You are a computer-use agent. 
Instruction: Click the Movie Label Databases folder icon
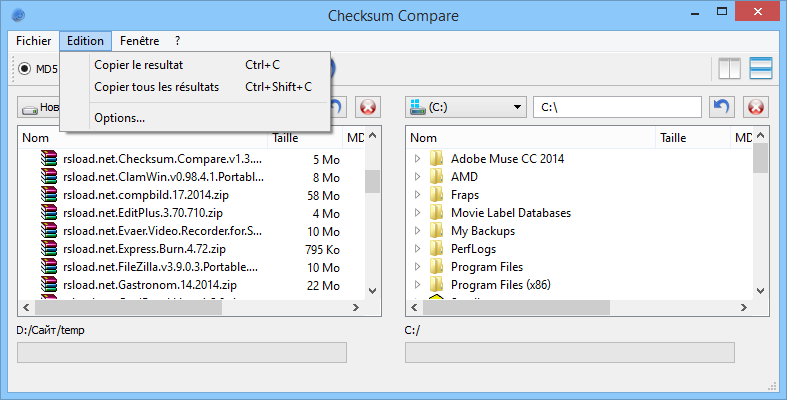[437, 213]
